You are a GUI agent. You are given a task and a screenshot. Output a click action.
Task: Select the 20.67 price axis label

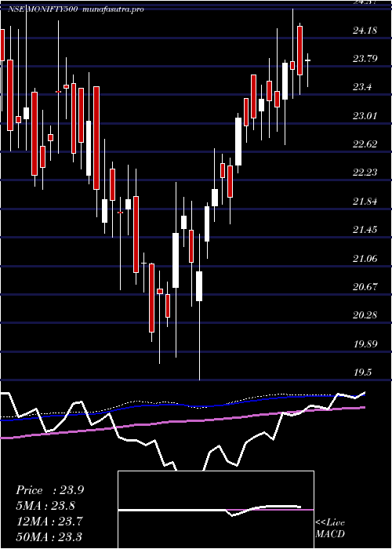click(365, 287)
